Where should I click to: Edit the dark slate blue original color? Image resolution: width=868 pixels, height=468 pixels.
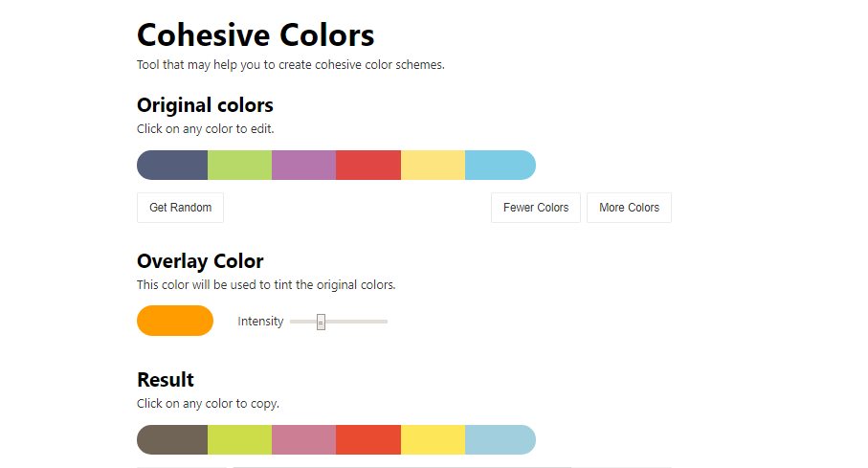[173, 165]
